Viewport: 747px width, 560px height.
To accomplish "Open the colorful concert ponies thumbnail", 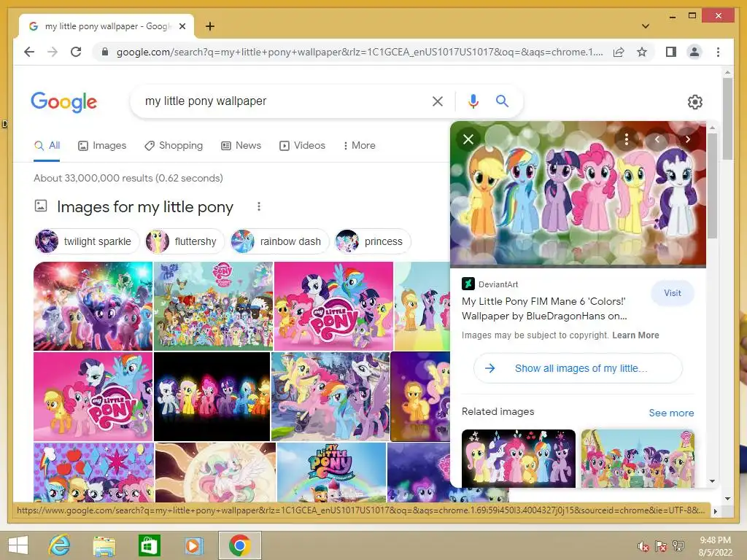I will tap(93, 306).
